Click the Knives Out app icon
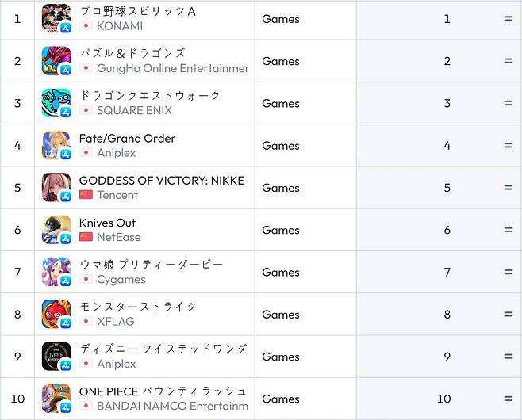Viewport: 522px width, 420px height. tap(56, 230)
